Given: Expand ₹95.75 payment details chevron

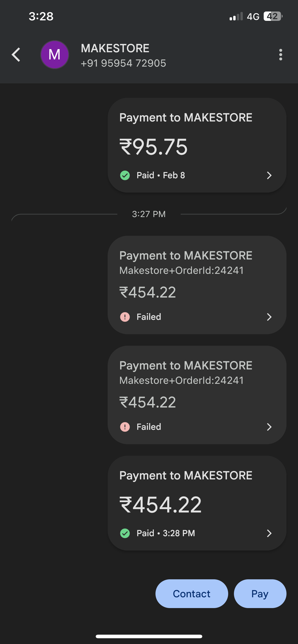Looking at the screenshot, I should pos(269,175).
